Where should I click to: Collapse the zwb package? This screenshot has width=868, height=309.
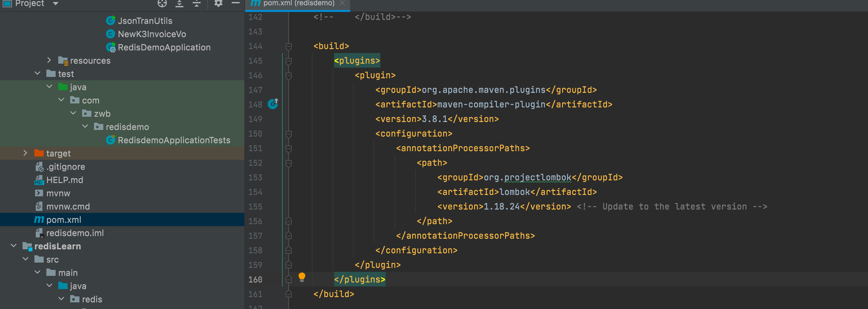[x=73, y=113]
